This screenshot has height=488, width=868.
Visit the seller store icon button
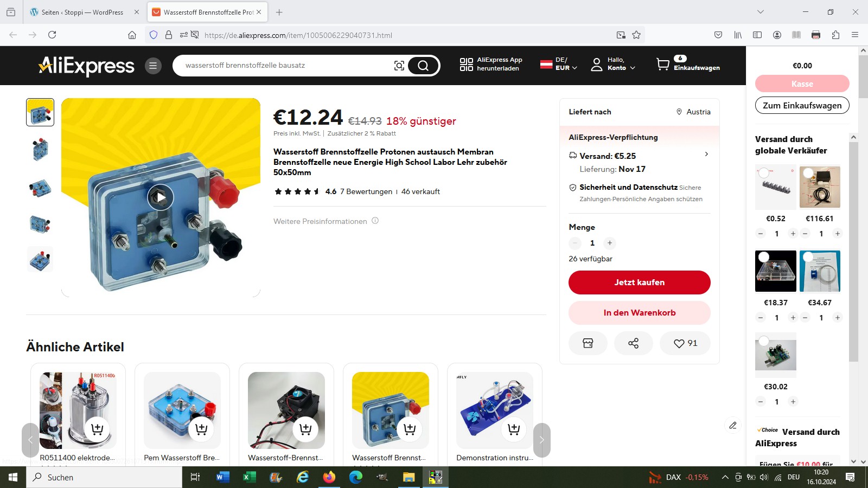click(588, 343)
